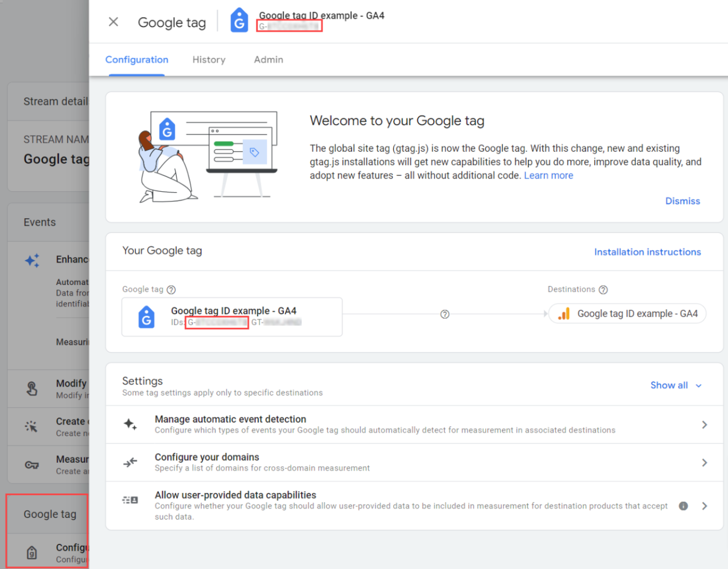Viewport: 728px width, 569px height.
Task: Click the Enhanced measurement sparkle icon in background
Action: click(x=32, y=260)
